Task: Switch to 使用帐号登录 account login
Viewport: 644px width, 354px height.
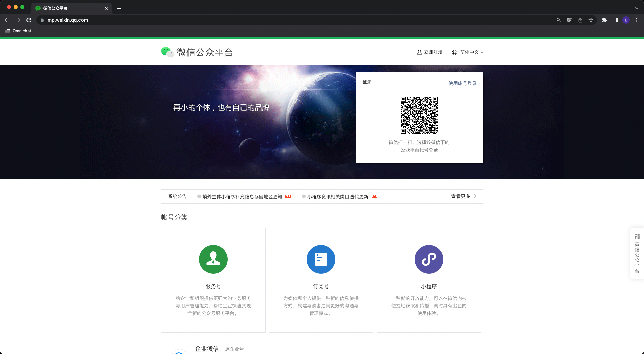Action: point(462,83)
